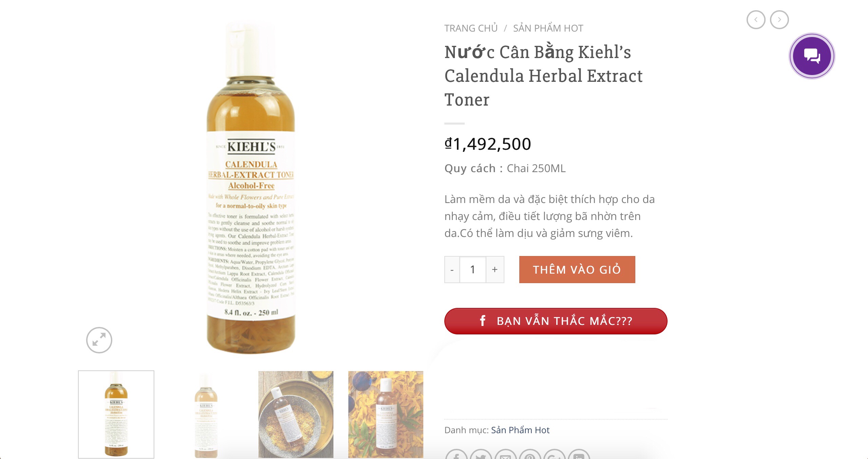The image size is (868, 459).
Task: Open Sản Phẩm Hot category link
Action: coord(520,430)
